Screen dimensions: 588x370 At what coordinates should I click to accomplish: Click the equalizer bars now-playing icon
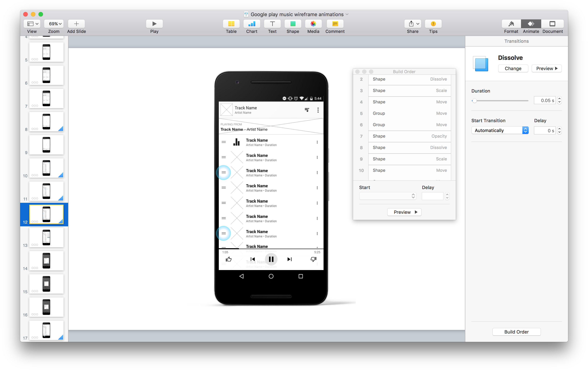[x=237, y=142]
